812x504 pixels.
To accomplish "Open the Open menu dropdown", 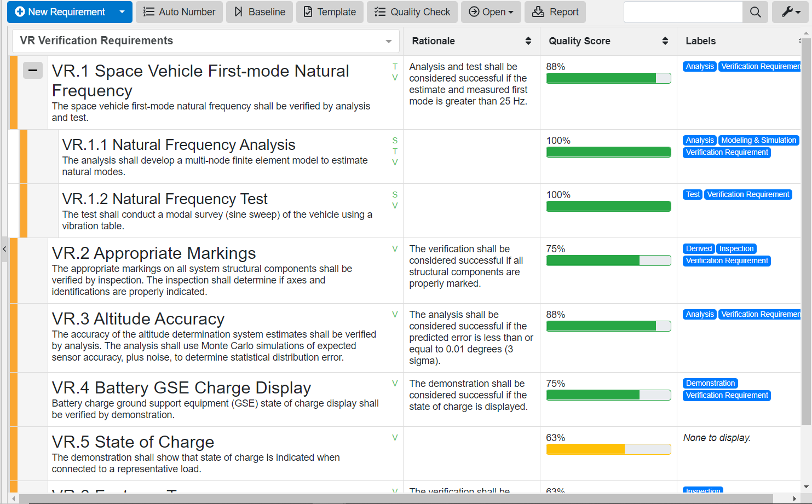I will pyautogui.click(x=510, y=11).
